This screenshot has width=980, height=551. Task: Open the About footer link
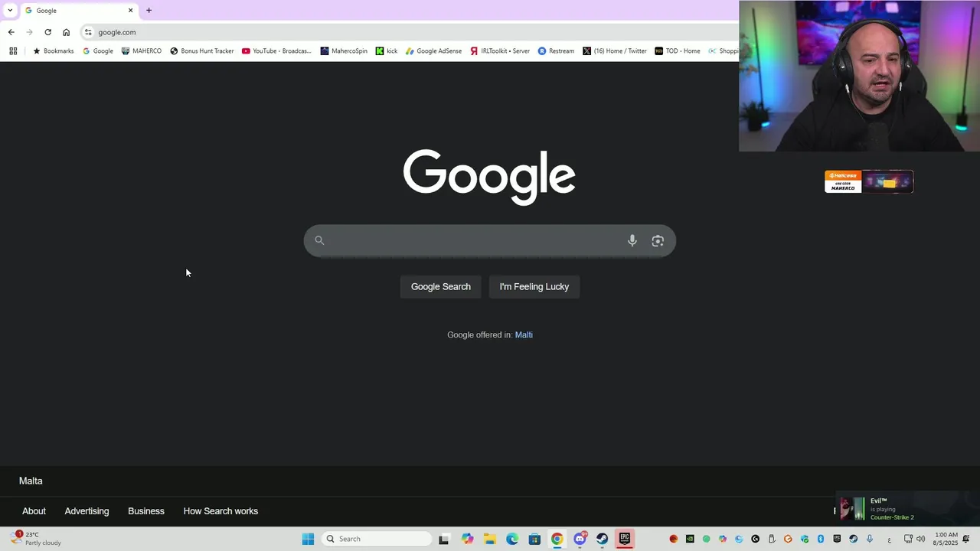pyautogui.click(x=34, y=511)
